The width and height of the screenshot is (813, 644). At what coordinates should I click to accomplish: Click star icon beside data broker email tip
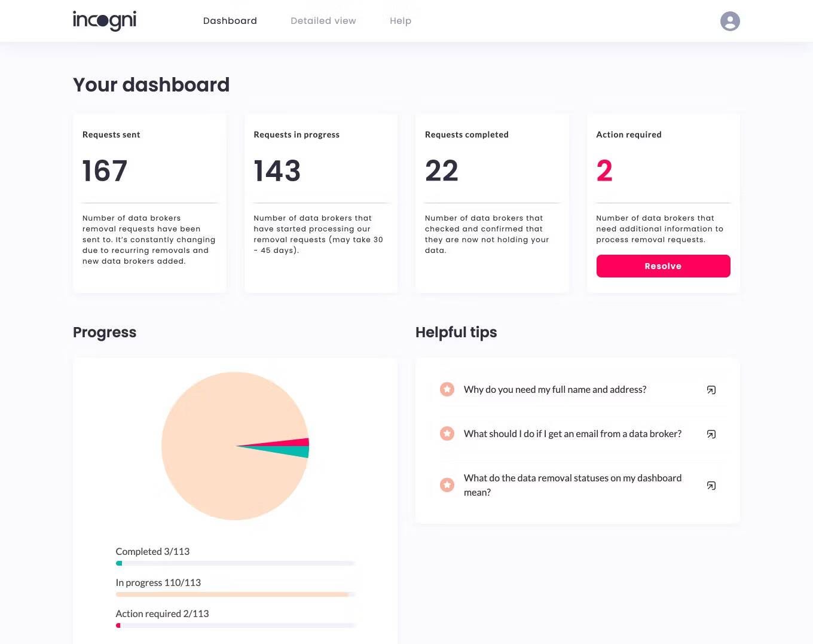coord(447,434)
